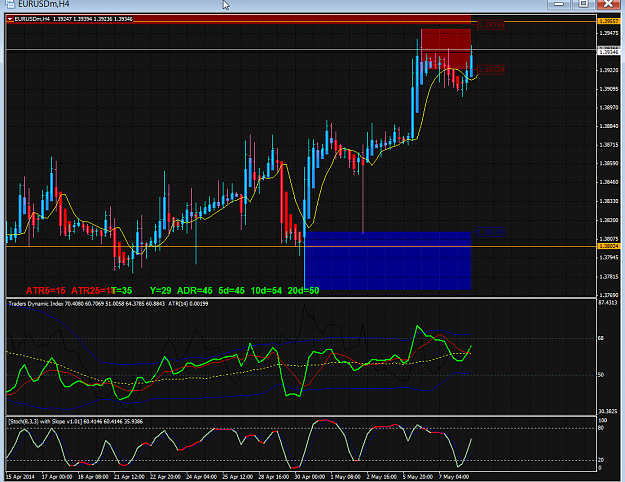Click the dark red supply zone rectangle
The height and width of the screenshot is (482, 625).
(x=446, y=49)
